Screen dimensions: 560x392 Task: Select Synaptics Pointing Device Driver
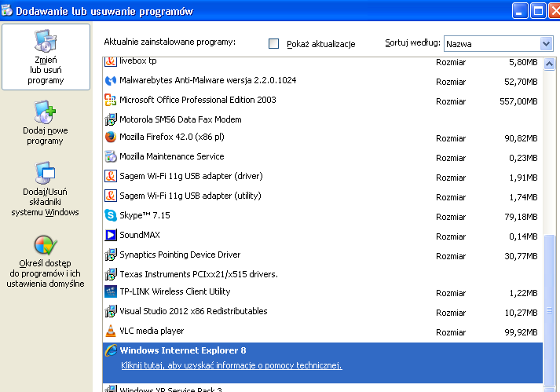(323, 255)
